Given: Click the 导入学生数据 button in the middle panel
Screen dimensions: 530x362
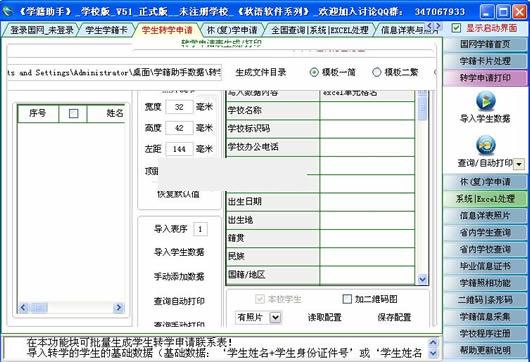Looking at the screenshot, I should pyautogui.click(x=179, y=252).
